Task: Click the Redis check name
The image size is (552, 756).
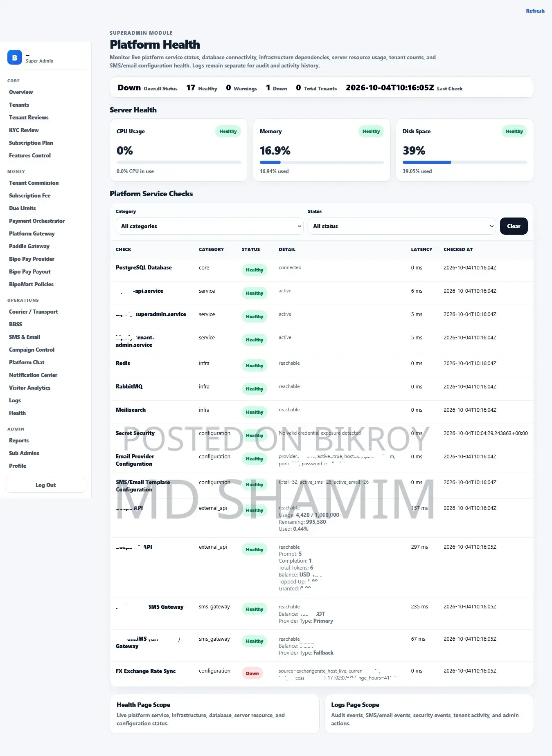Action: coord(123,363)
